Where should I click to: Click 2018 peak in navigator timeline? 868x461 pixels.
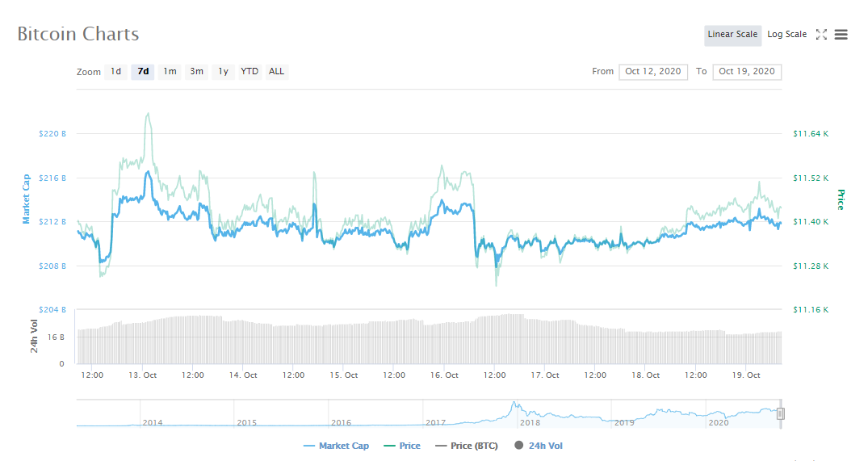pos(514,405)
